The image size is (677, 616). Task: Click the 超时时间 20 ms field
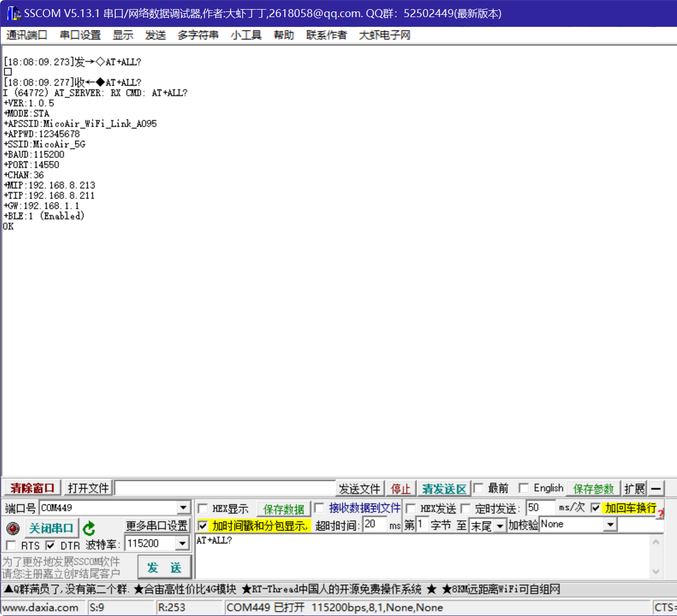pos(374,525)
